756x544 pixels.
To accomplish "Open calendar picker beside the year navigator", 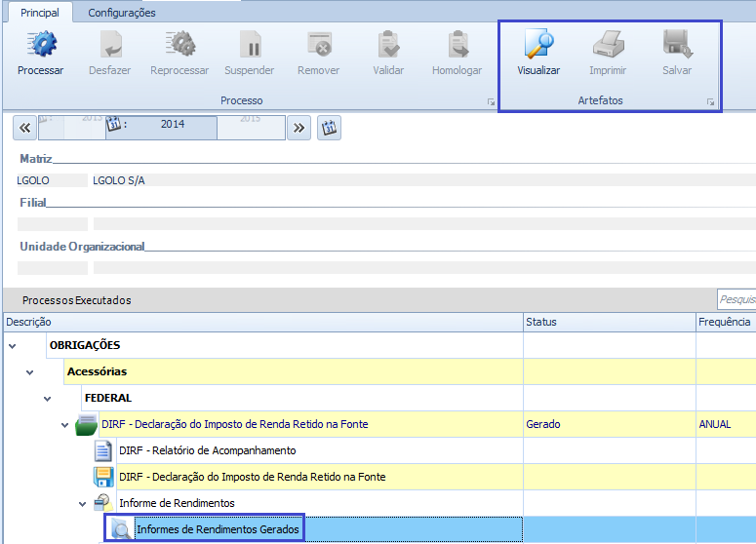I will click(330, 128).
